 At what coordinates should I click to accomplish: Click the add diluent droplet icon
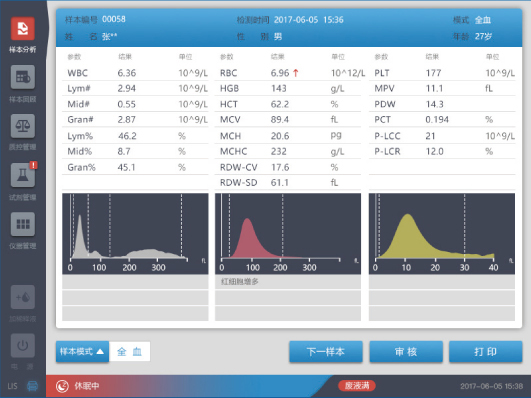point(23,297)
